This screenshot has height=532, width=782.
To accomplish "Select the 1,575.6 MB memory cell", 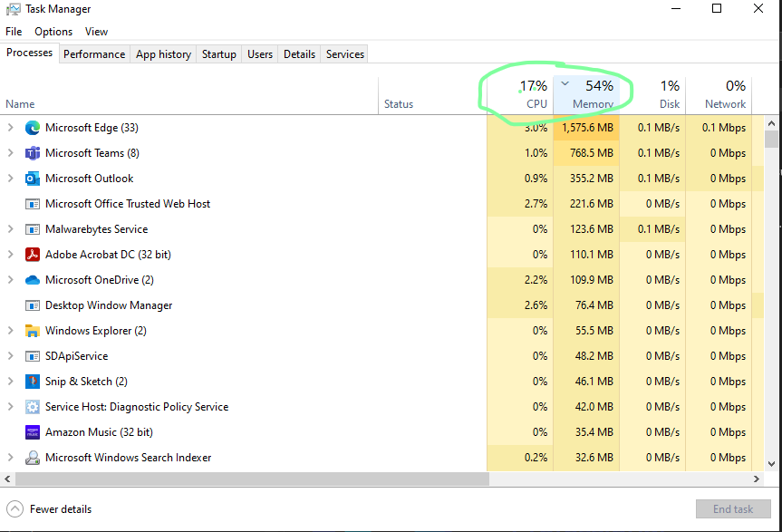I will point(586,128).
